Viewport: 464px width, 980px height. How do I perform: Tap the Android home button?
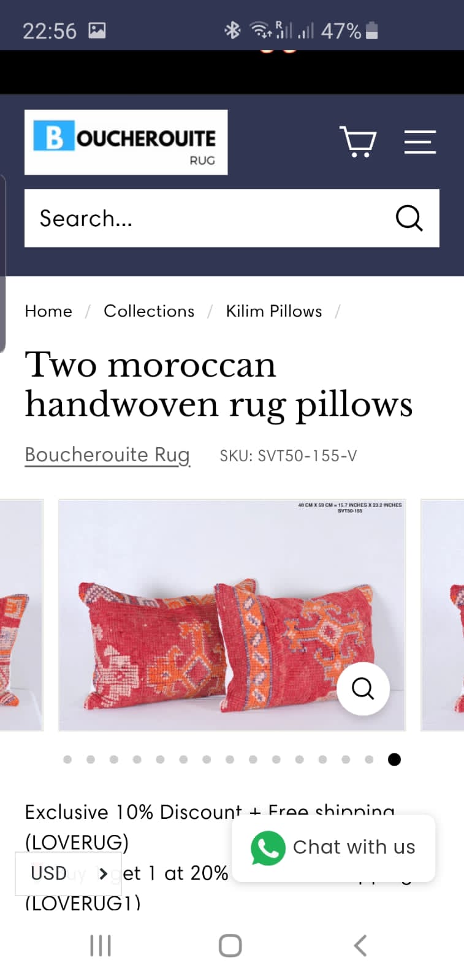click(230, 946)
